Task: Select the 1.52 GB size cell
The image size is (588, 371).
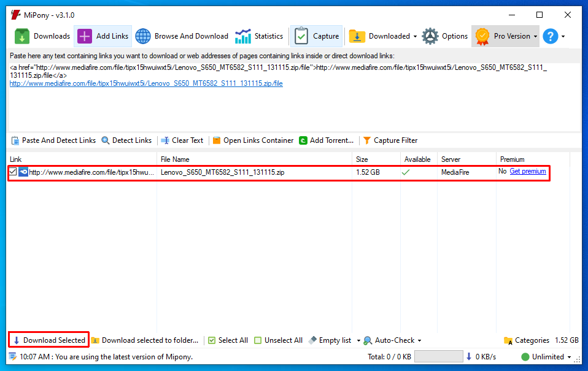Action: coord(368,172)
